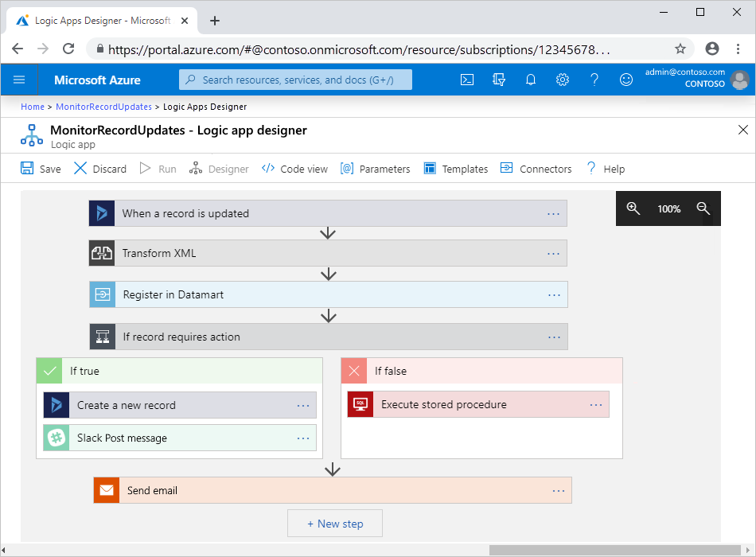
Task: Click the Transform XML step icon
Action: coord(102,253)
